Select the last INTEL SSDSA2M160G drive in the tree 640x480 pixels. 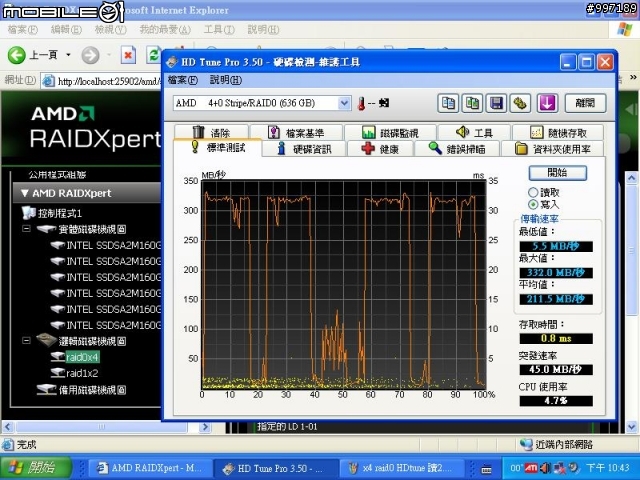(x=106, y=325)
